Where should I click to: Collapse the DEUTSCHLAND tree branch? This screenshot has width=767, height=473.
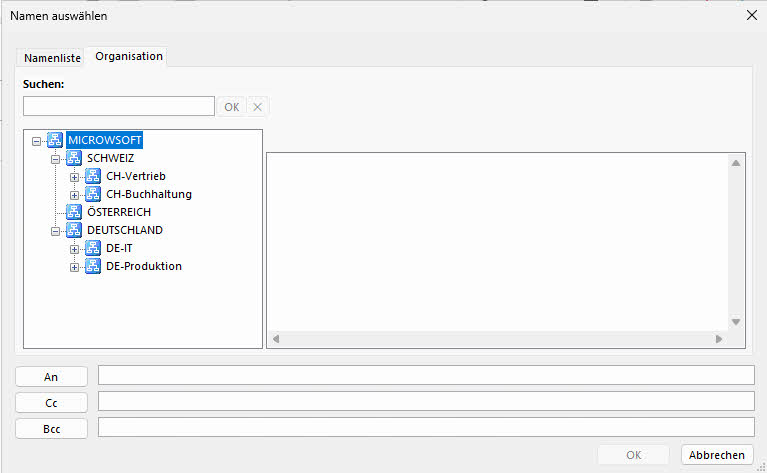[56, 231]
